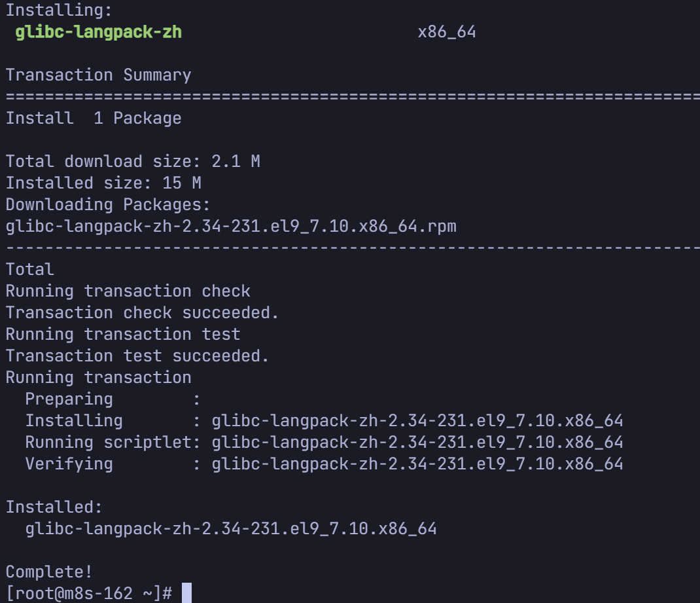Click the terminal cursor block after the prompt
This screenshot has width=700, height=603.
pyautogui.click(x=186, y=593)
